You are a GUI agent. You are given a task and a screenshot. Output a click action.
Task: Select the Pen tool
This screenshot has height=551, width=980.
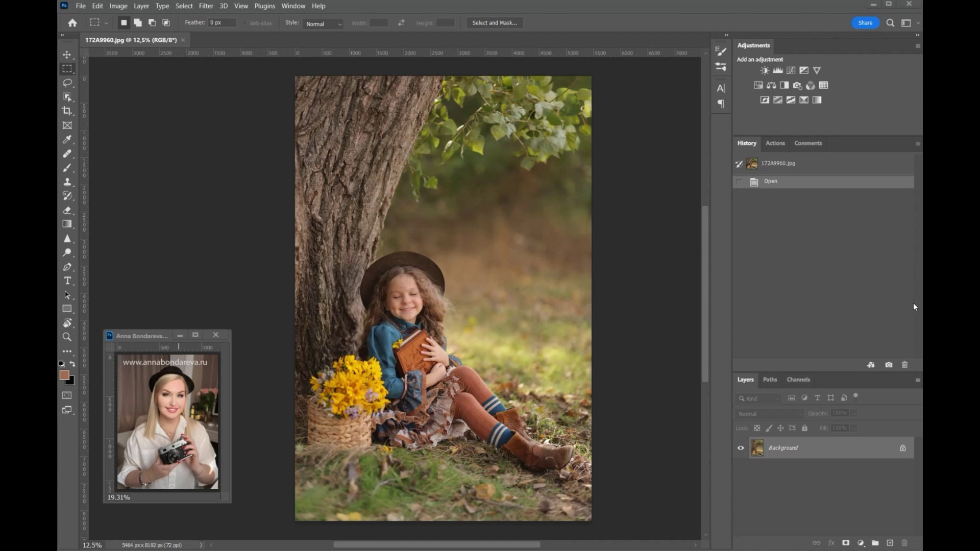(67, 267)
